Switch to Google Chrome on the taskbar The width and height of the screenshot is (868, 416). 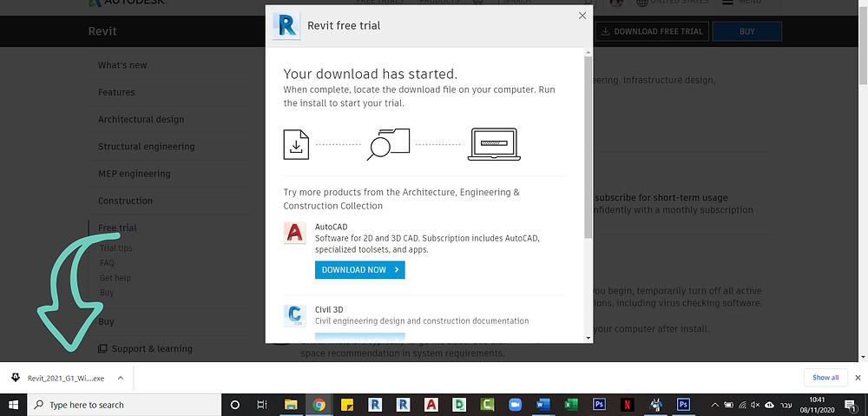click(x=319, y=405)
